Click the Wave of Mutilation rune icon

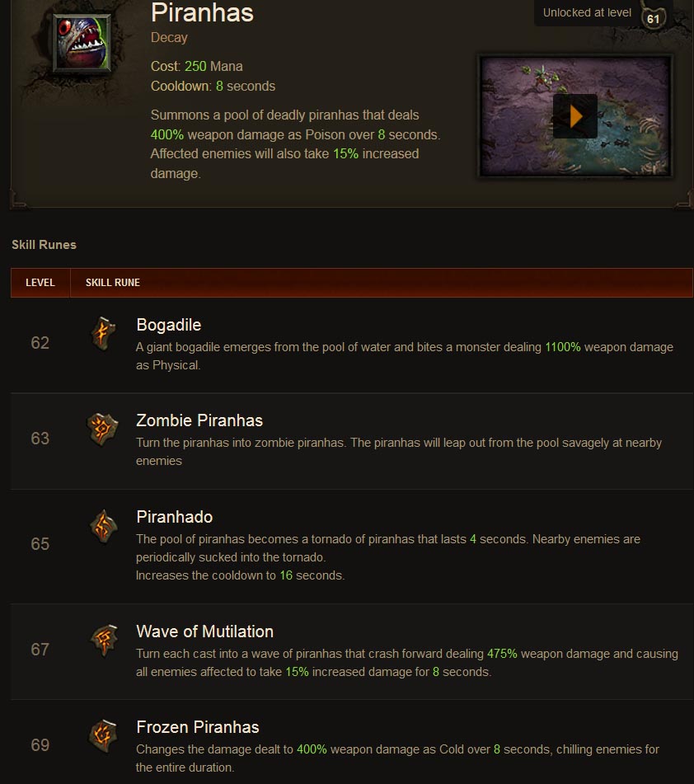(x=104, y=641)
